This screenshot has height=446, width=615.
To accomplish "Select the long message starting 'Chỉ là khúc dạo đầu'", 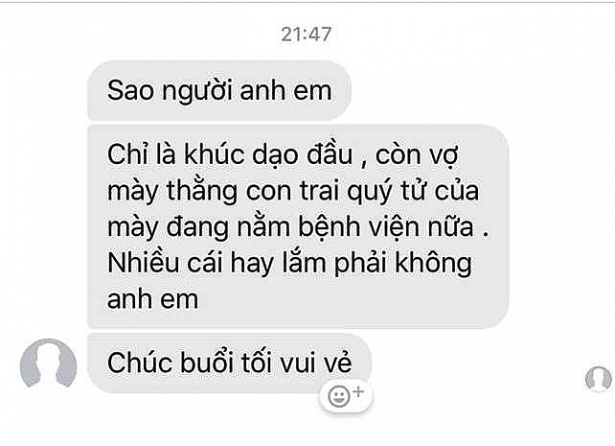I will [x=298, y=226].
